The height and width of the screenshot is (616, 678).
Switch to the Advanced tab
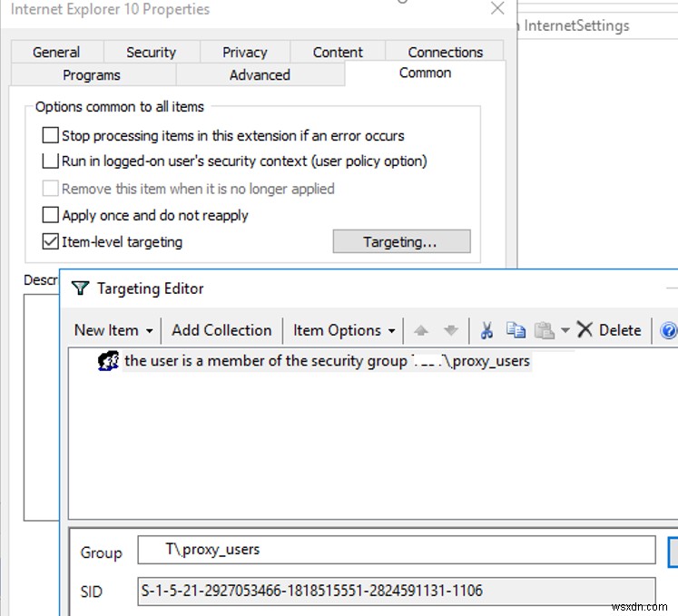[x=260, y=75]
